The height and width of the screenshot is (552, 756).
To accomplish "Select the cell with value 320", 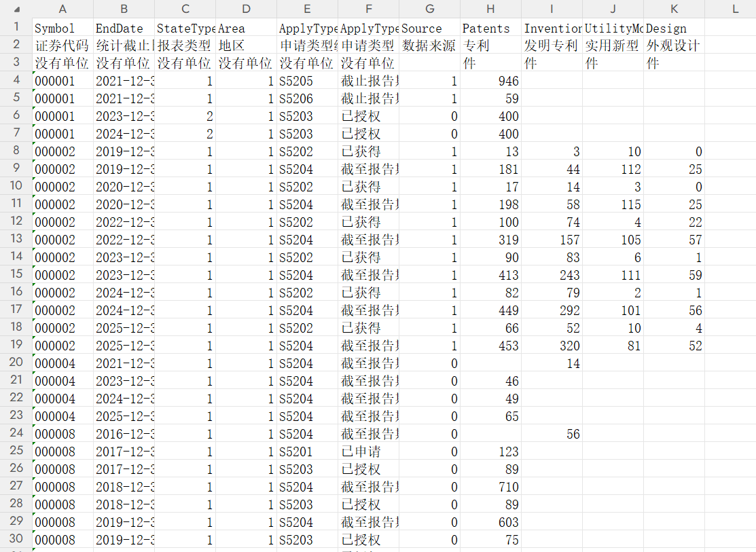I will [x=552, y=345].
